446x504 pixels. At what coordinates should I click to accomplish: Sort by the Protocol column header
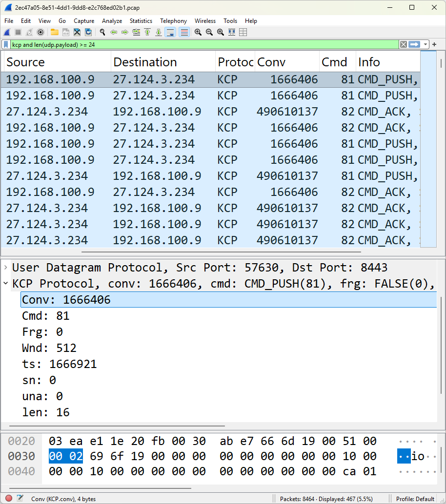tap(235, 62)
